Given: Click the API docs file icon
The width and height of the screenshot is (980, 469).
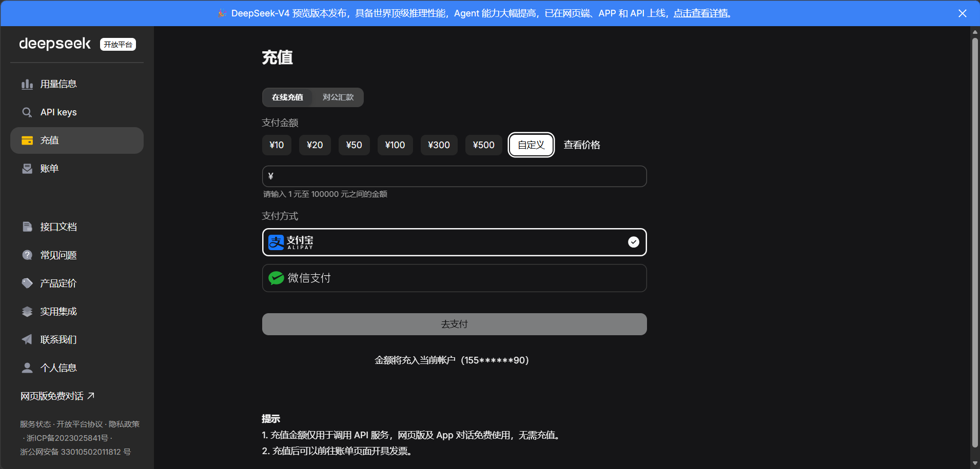Looking at the screenshot, I should [x=27, y=227].
